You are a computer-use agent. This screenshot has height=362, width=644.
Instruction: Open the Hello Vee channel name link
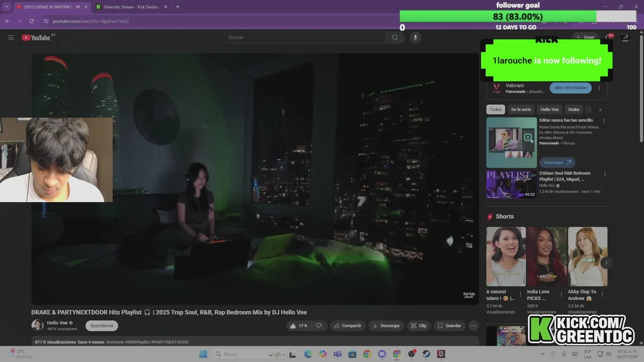point(57,323)
